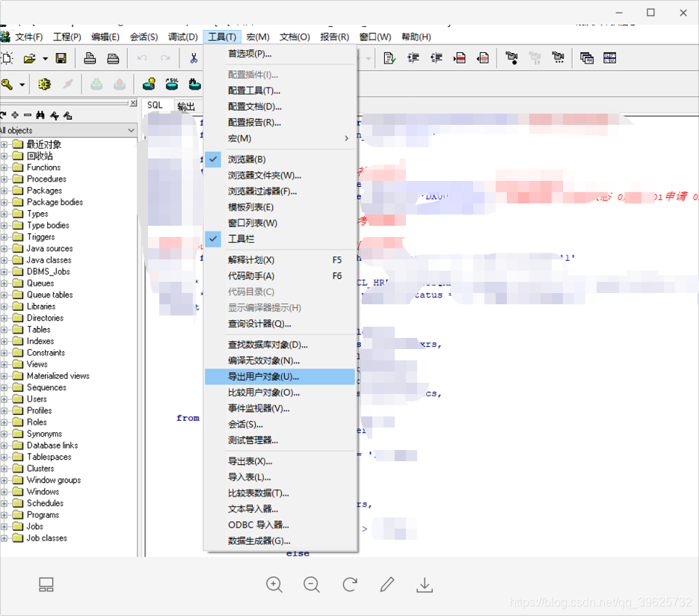This screenshot has width=699, height=616.
Task: Open the 帮助(H) menu
Action: pos(416,37)
